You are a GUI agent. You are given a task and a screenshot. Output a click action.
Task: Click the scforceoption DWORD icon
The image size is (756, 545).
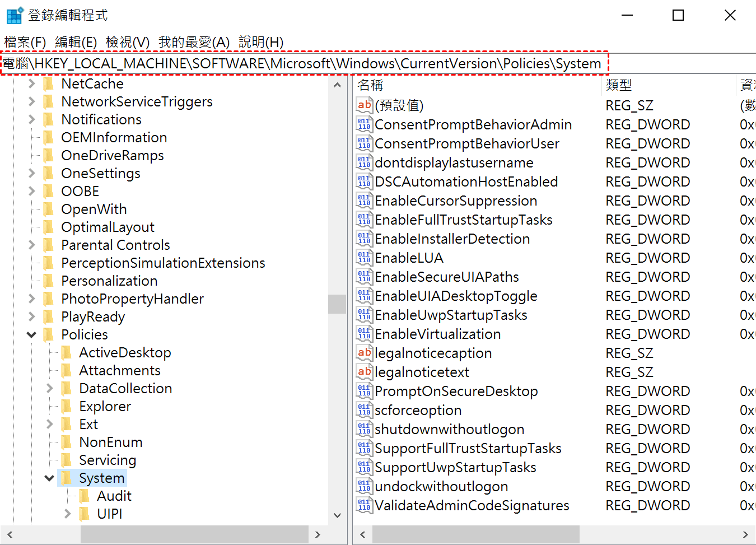tap(364, 410)
